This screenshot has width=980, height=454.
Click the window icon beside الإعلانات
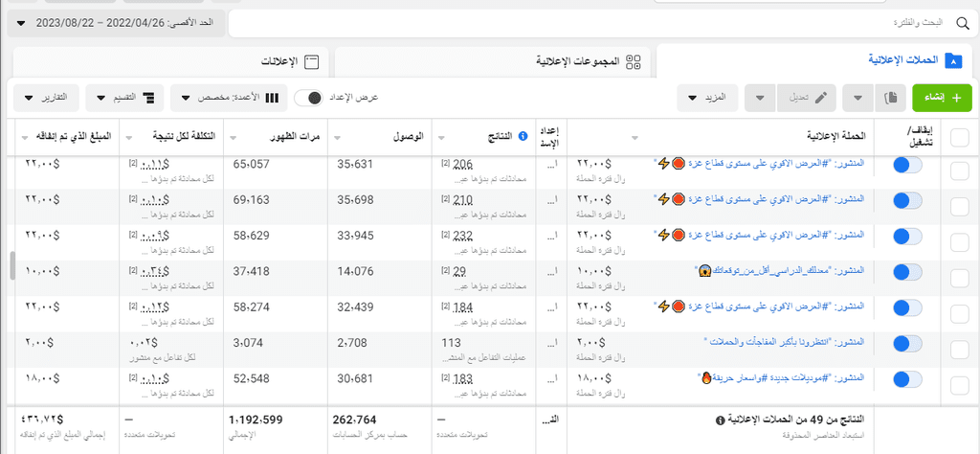coord(311,61)
